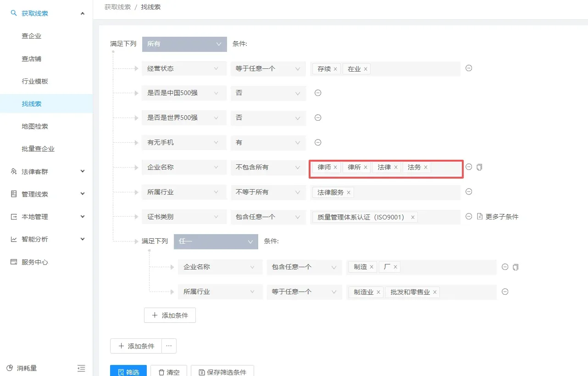The height and width of the screenshot is (376, 588).
Task: Remove the 经营状态 condition row
Action: pos(469,68)
